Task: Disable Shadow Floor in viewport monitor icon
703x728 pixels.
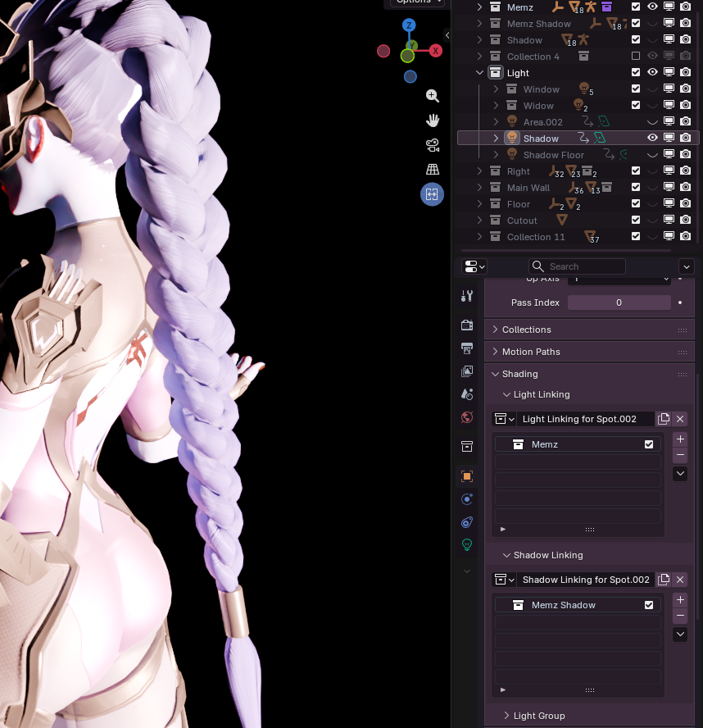Action: (x=669, y=155)
